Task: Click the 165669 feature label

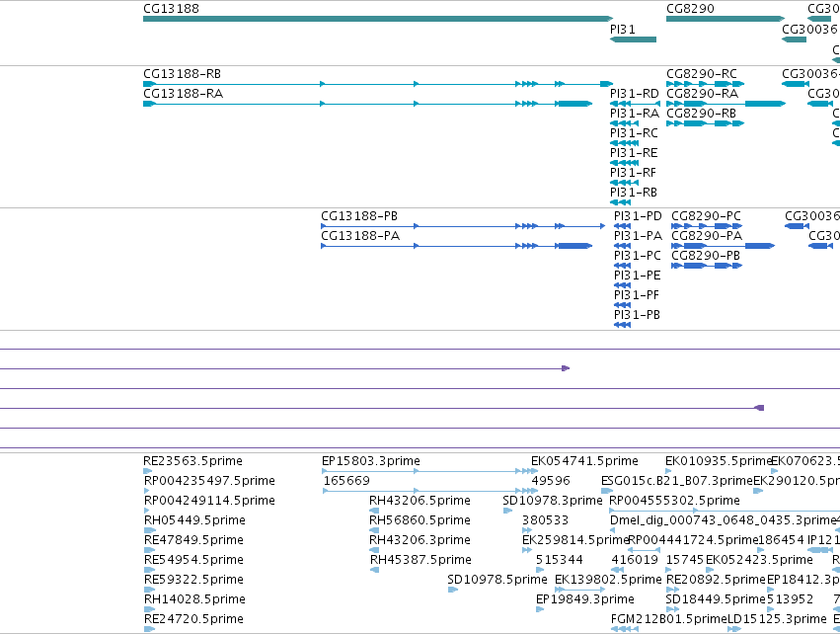Action: click(x=346, y=481)
